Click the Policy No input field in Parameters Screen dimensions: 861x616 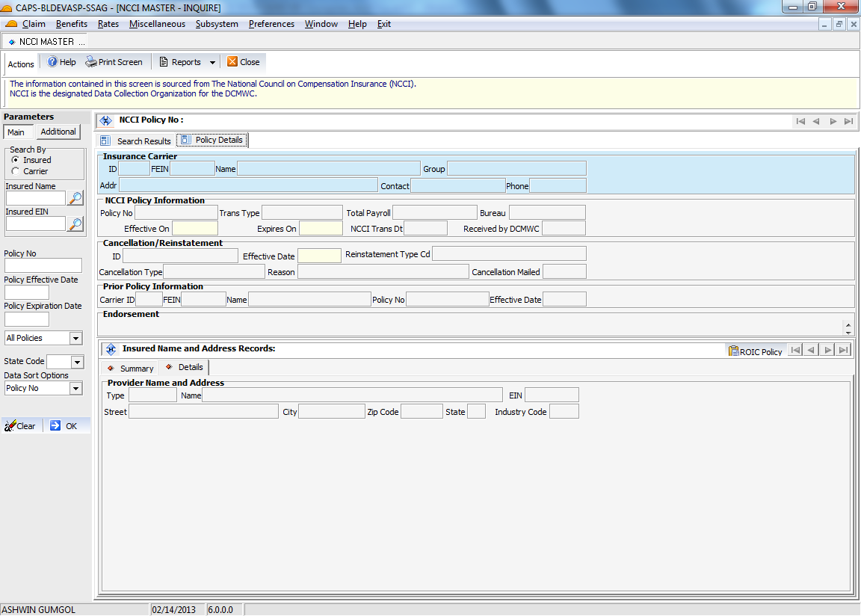43,266
